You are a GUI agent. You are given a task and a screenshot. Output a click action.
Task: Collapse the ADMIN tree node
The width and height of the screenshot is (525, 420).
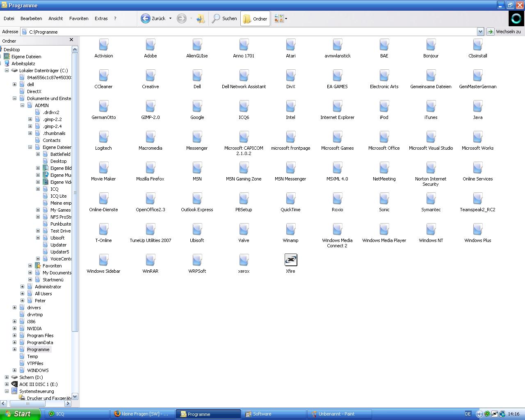click(x=23, y=105)
